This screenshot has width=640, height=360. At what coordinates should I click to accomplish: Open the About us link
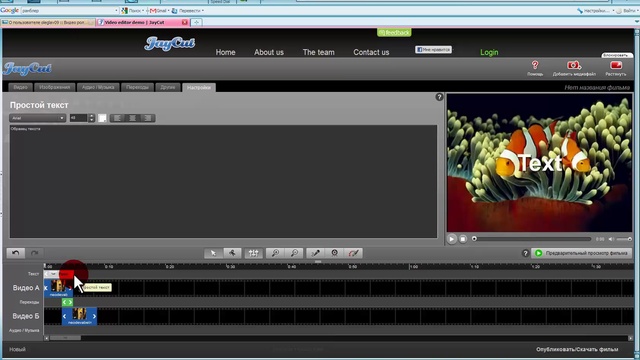coord(269,52)
